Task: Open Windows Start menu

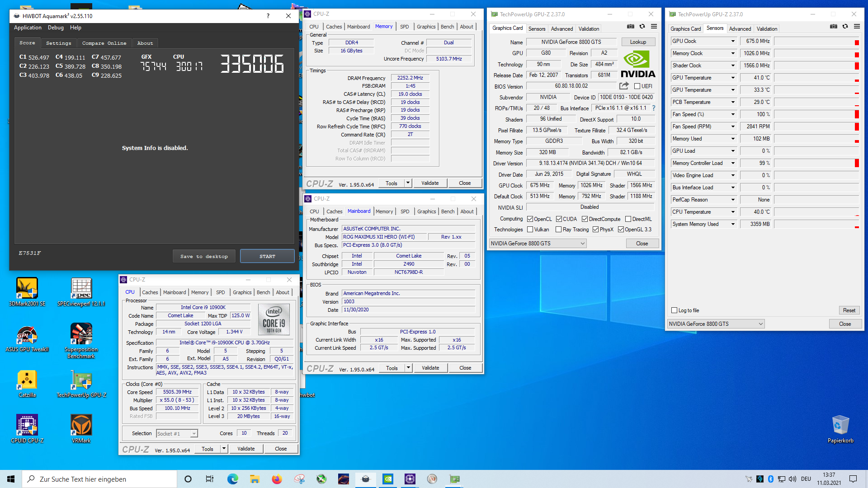Action: point(11,479)
